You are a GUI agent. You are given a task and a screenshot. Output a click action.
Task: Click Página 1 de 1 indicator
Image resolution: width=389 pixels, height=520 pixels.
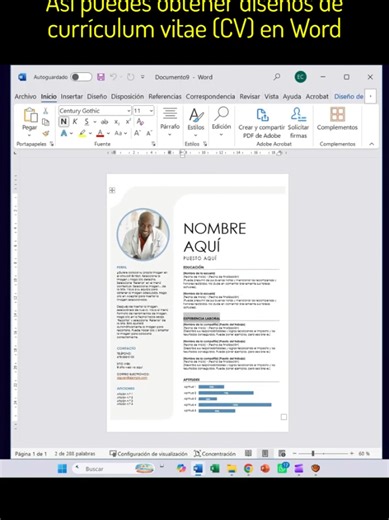[x=31, y=454]
